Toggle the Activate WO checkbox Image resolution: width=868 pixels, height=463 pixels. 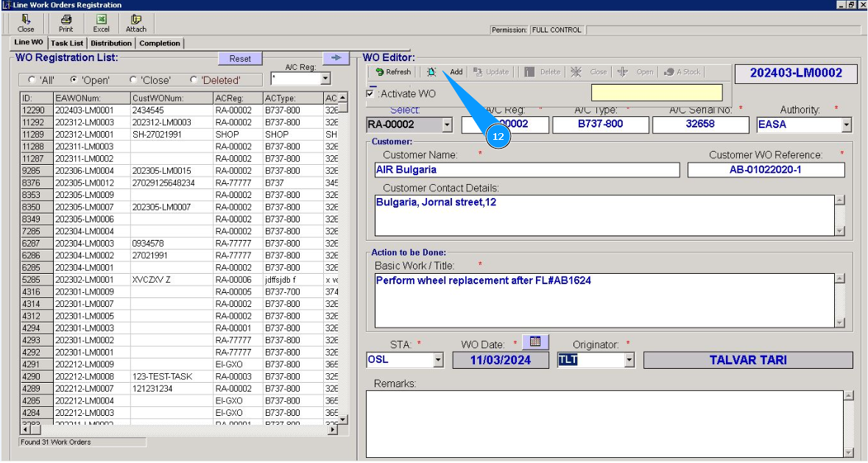pos(370,93)
